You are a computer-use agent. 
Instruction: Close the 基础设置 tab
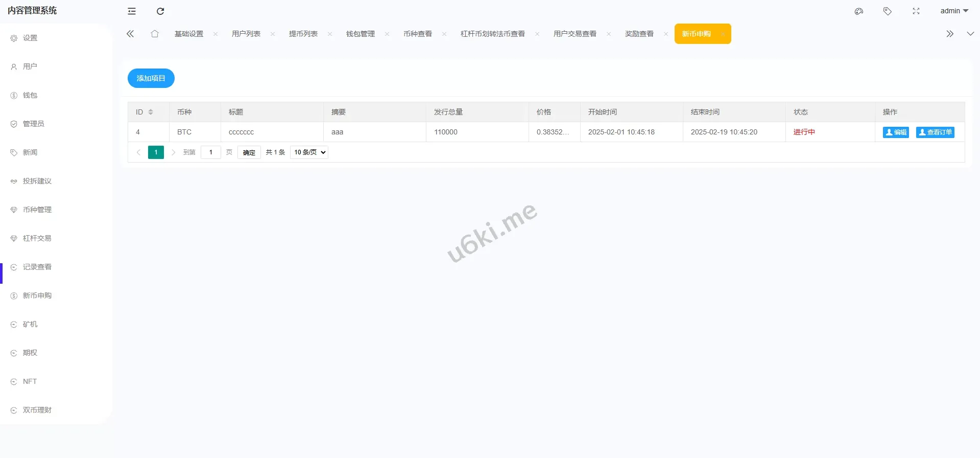pos(216,34)
